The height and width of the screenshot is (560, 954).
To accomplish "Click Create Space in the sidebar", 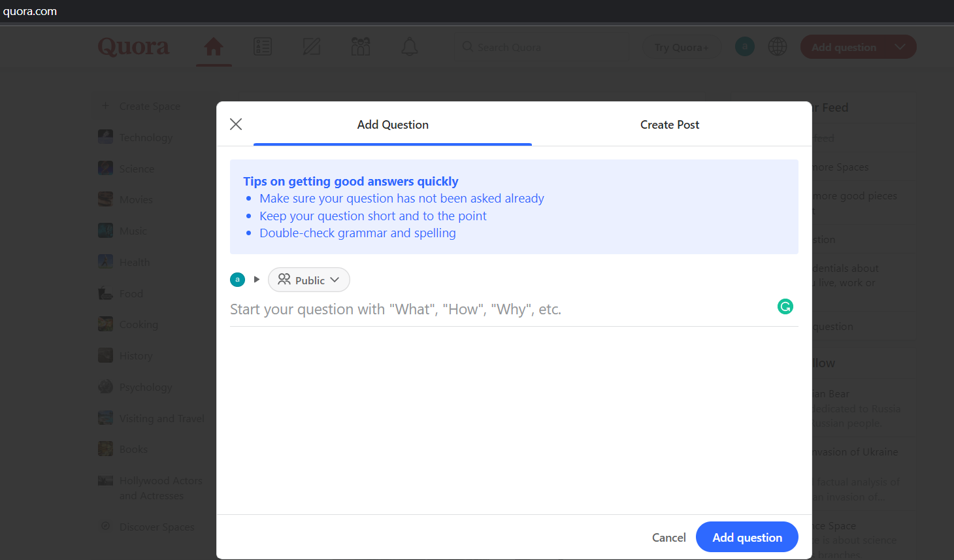I will (x=150, y=106).
